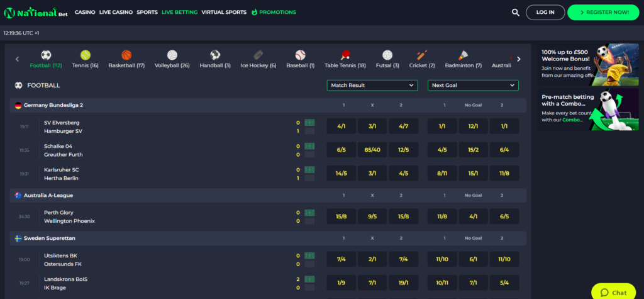Screen dimensions: 644x299
Task: Open the Casino menu
Action: (85, 13)
